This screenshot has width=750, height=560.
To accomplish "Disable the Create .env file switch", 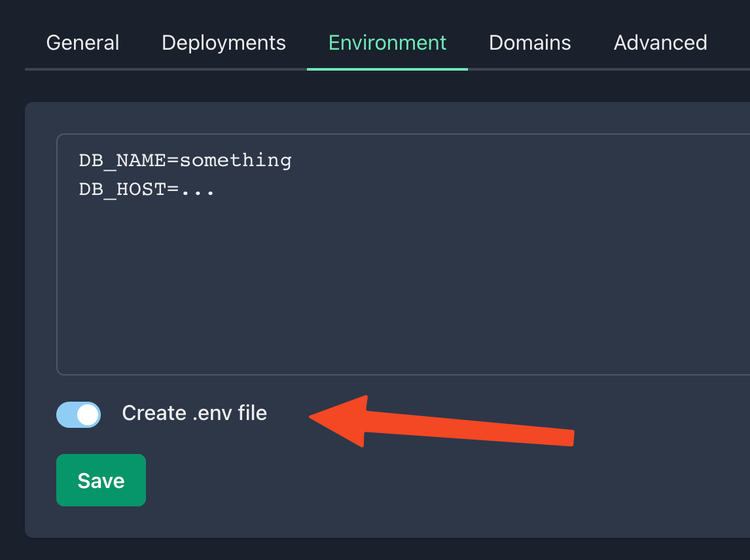I will click(79, 414).
